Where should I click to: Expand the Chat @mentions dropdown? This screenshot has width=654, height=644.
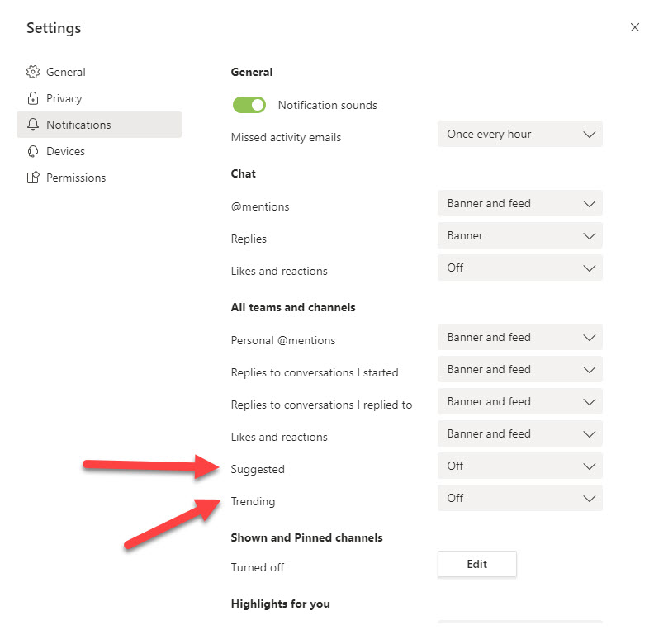[519, 203]
